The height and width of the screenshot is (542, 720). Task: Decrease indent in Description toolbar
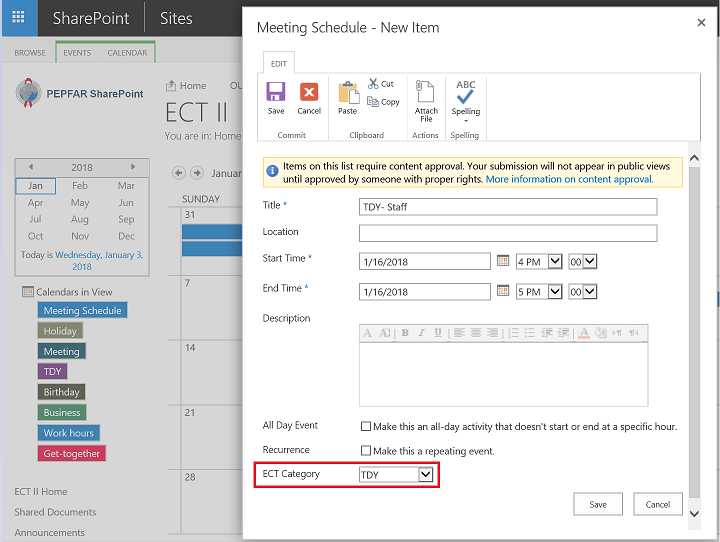[546, 333]
